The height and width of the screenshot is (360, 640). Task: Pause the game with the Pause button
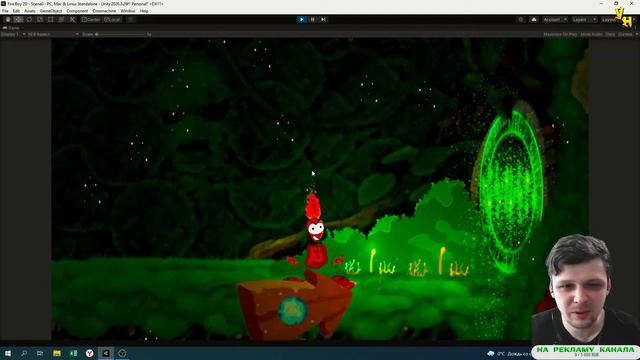click(313, 20)
